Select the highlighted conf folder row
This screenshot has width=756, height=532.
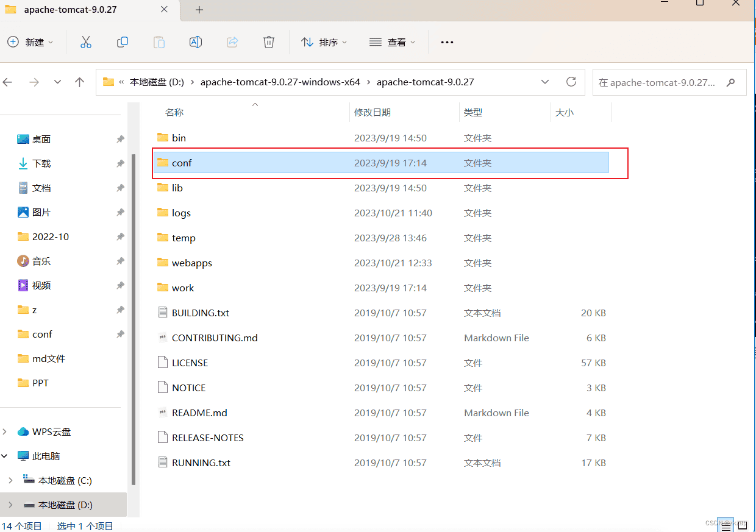pos(381,163)
